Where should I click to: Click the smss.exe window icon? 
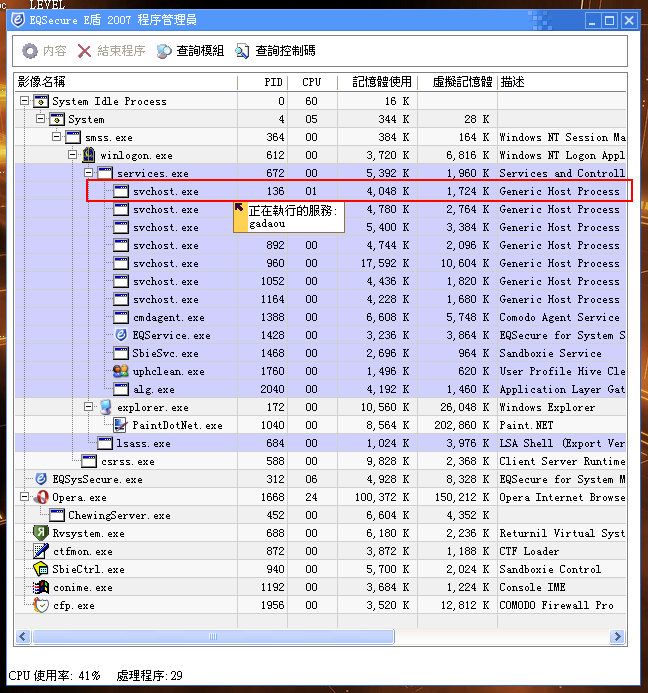pyautogui.click(x=73, y=137)
